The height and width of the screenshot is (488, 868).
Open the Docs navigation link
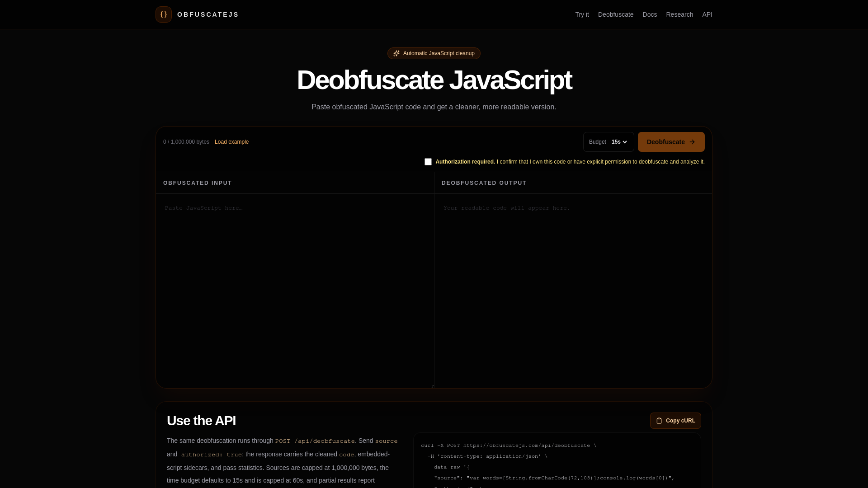coord(650,14)
